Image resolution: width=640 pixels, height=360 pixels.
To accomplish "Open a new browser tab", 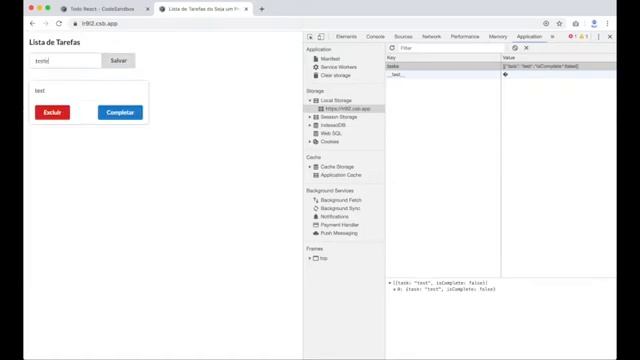I will pos(262,9).
